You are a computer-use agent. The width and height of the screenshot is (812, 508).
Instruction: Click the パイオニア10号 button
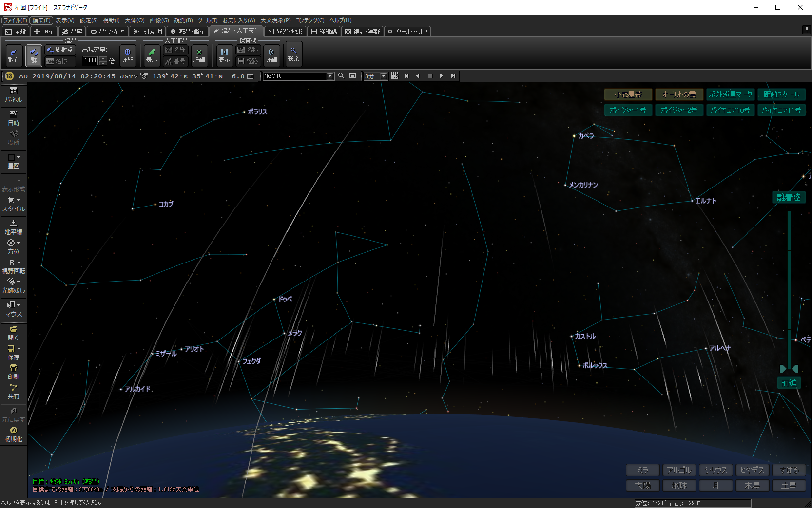(730, 110)
